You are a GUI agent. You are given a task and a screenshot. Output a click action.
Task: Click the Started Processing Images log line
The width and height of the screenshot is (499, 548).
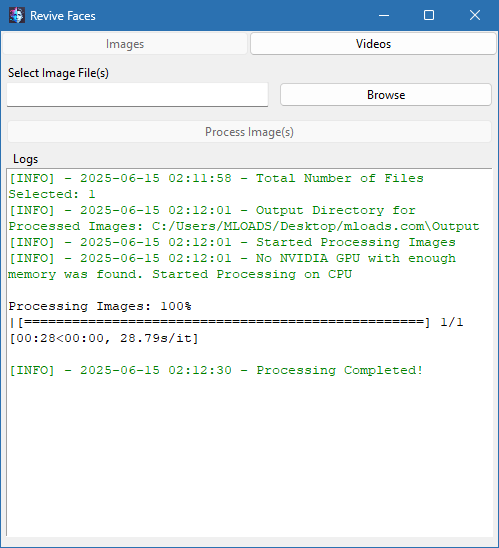tap(232, 242)
